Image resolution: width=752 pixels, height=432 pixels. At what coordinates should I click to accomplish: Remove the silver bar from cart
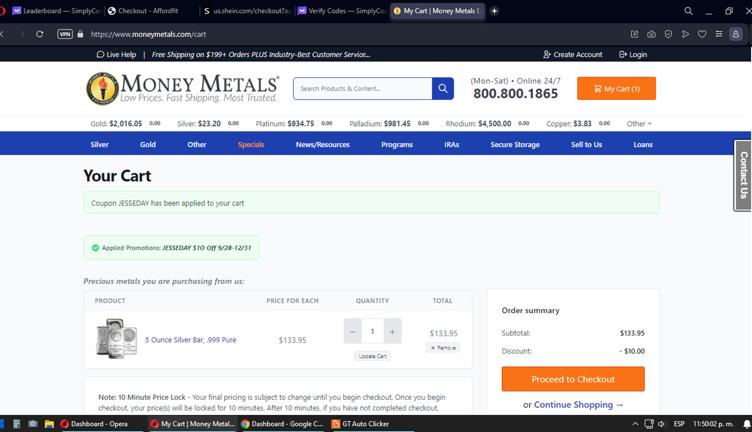point(443,348)
